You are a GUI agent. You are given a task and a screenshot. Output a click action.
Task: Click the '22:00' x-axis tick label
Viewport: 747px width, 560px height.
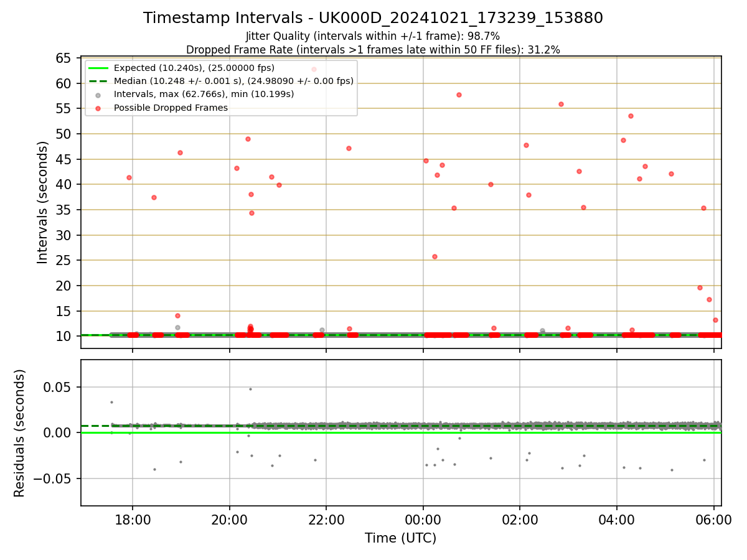click(x=326, y=520)
